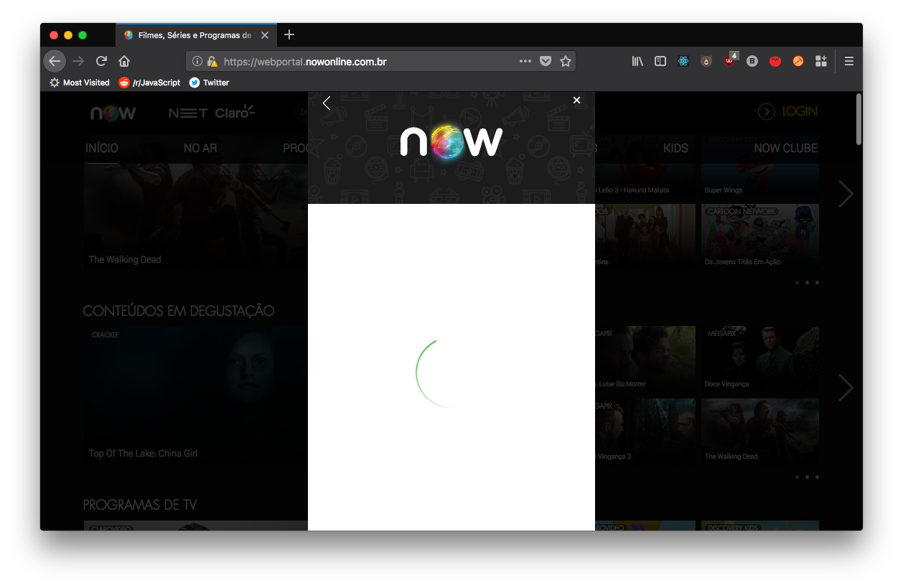The image size is (903, 588).
Task: Select the Filmes, Séries e Programas tab
Action: [x=196, y=34]
